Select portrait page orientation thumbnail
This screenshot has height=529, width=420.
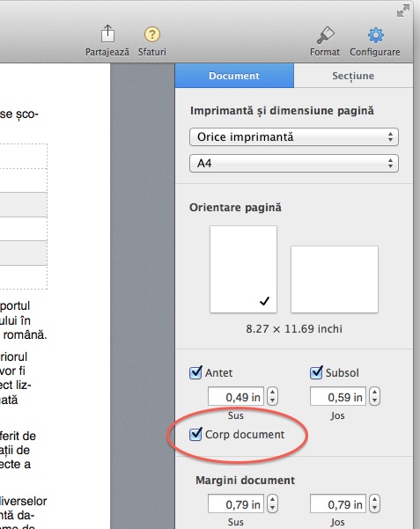coord(243,269)
